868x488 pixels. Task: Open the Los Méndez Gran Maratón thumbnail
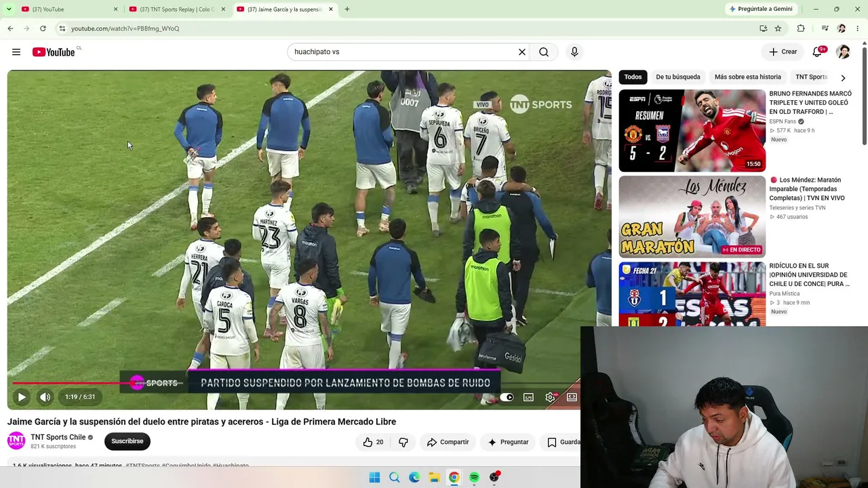pos(692,216)
